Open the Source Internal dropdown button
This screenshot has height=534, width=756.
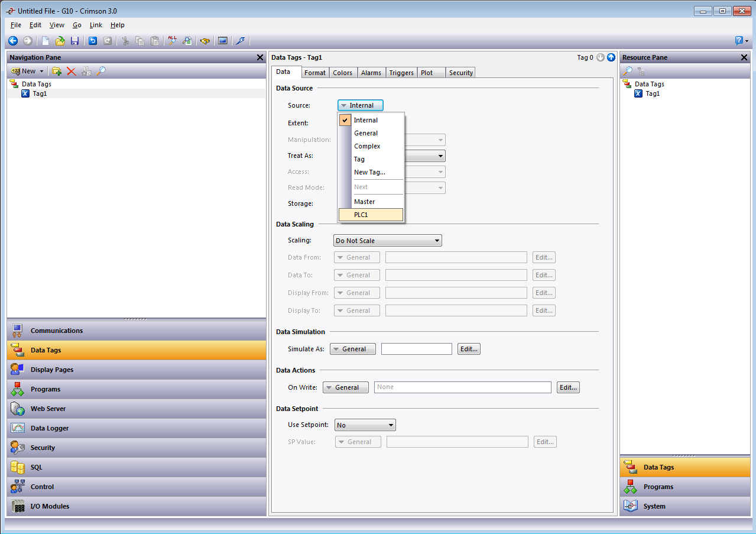click(x=361, y=105)
